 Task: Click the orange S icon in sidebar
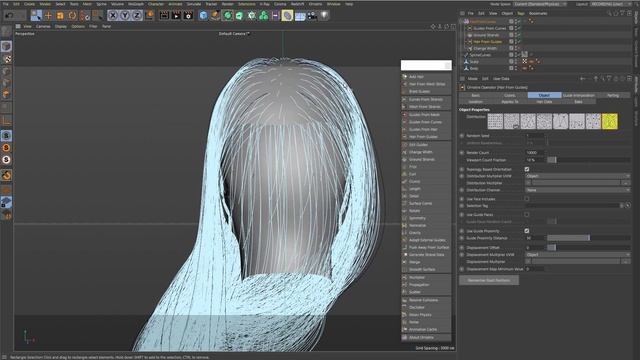(6, 148)
